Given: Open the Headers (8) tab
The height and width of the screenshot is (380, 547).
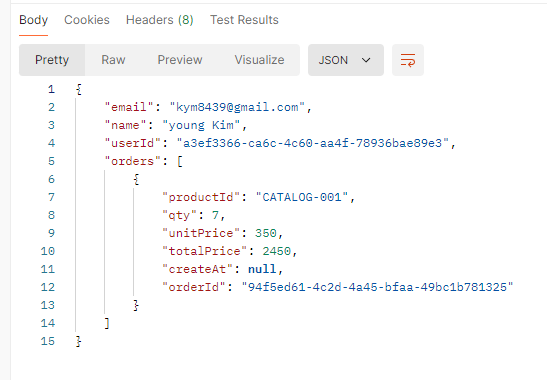Looking at the screenshot, I should [160, 20].
